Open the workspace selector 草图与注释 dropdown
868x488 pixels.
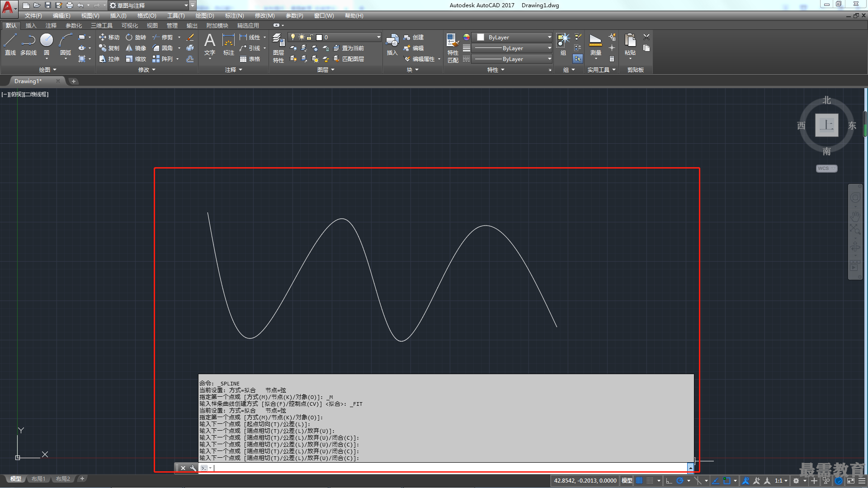click(148, 5)
